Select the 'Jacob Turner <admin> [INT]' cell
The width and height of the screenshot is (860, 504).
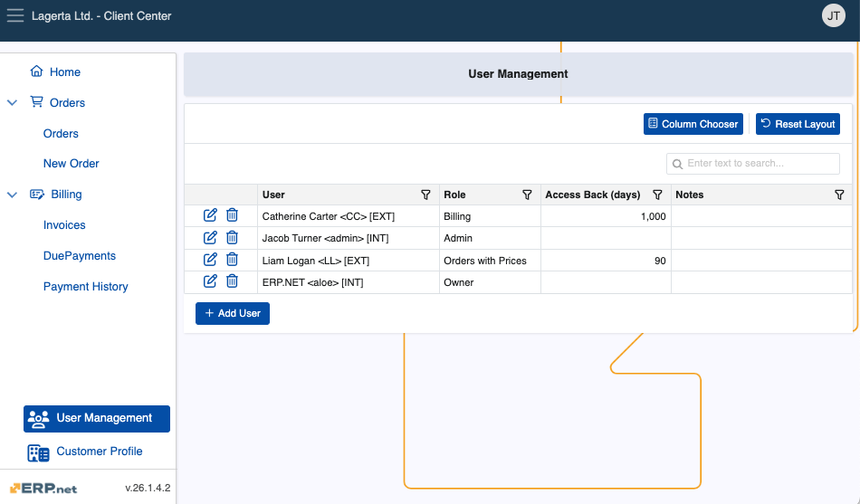tap(349, 238)
